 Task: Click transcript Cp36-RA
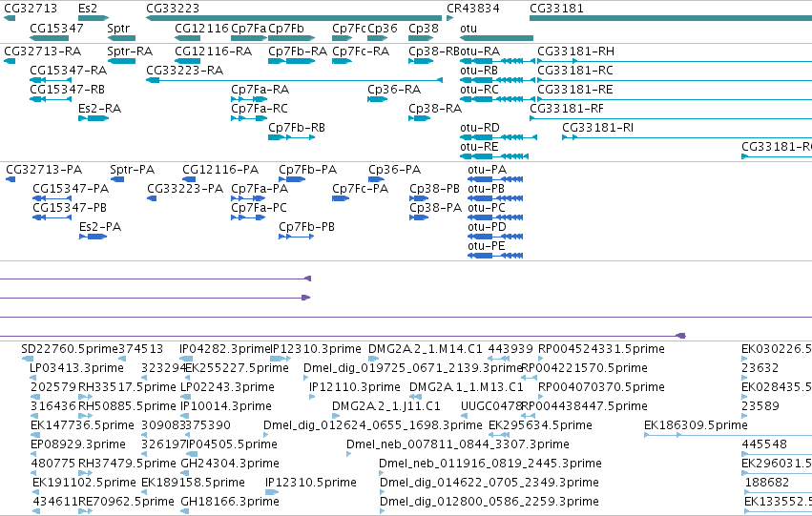377,99
